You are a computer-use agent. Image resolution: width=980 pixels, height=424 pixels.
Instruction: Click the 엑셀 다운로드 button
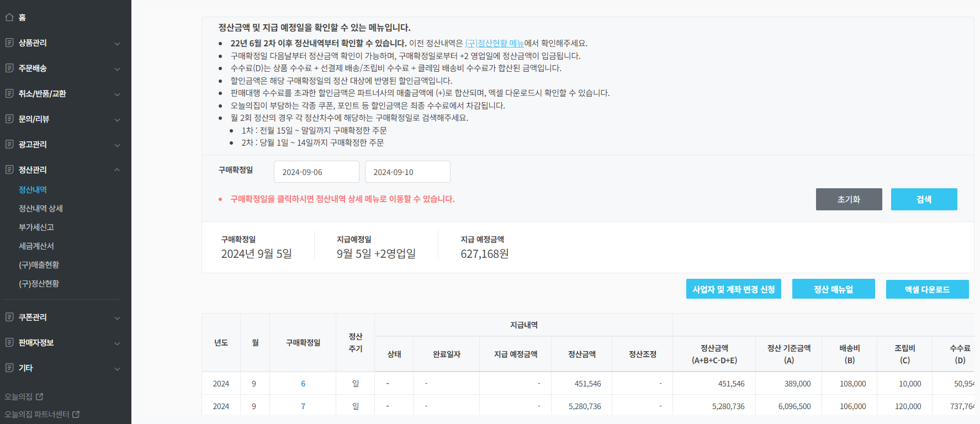point(927,289)
